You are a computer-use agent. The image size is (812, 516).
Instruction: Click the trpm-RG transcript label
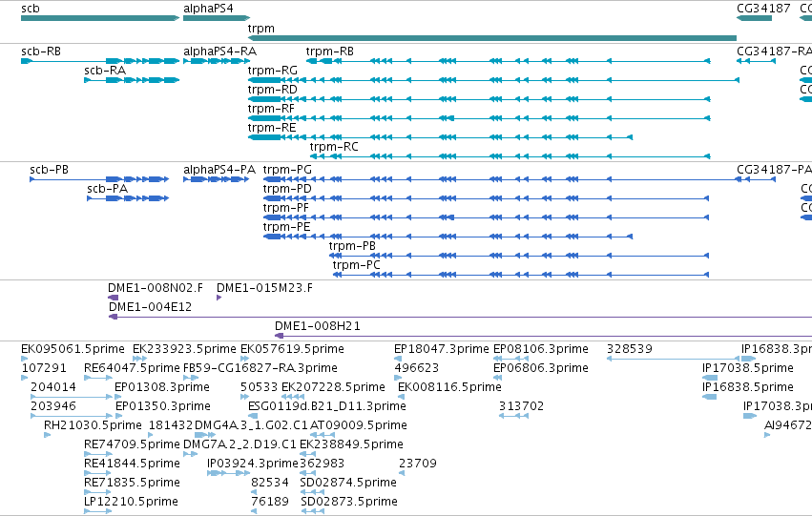coord(272,71)
